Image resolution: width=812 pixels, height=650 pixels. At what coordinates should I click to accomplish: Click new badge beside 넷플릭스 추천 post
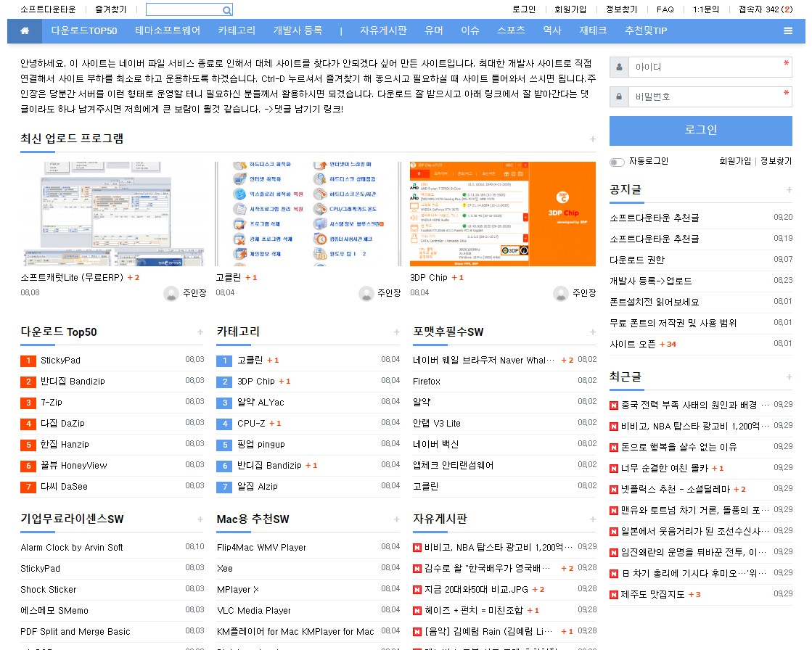(614, 490)
